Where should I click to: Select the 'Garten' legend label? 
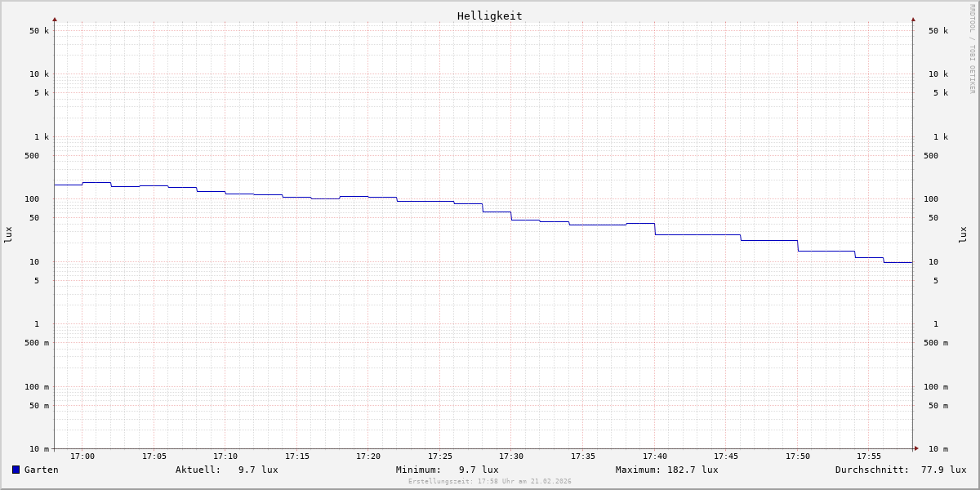42,470
